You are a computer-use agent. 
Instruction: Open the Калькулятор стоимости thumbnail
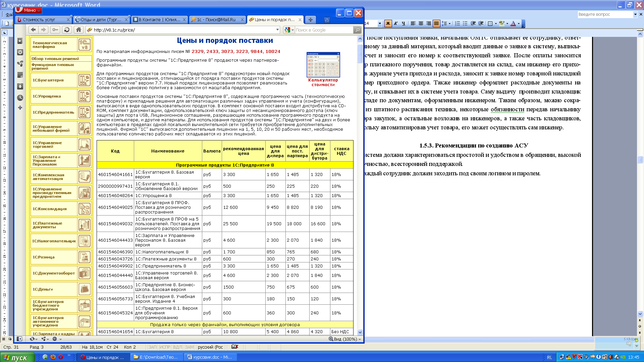(x=323, y=65)
